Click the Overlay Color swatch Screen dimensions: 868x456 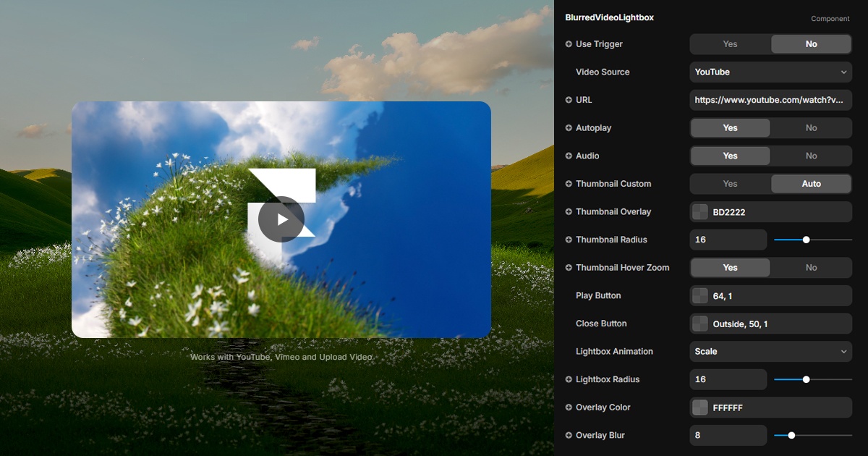[700, 408]
